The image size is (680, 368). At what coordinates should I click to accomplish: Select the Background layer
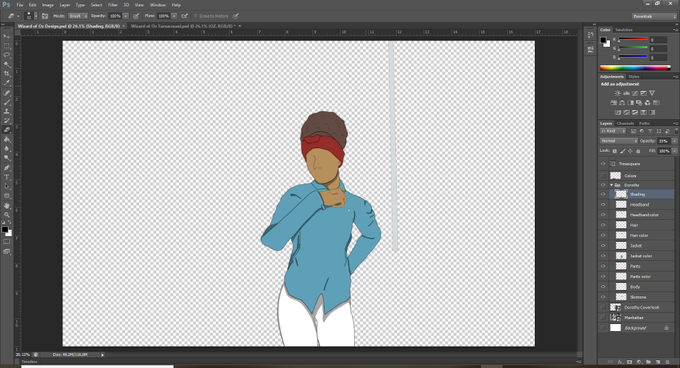(x=641, y=328)
